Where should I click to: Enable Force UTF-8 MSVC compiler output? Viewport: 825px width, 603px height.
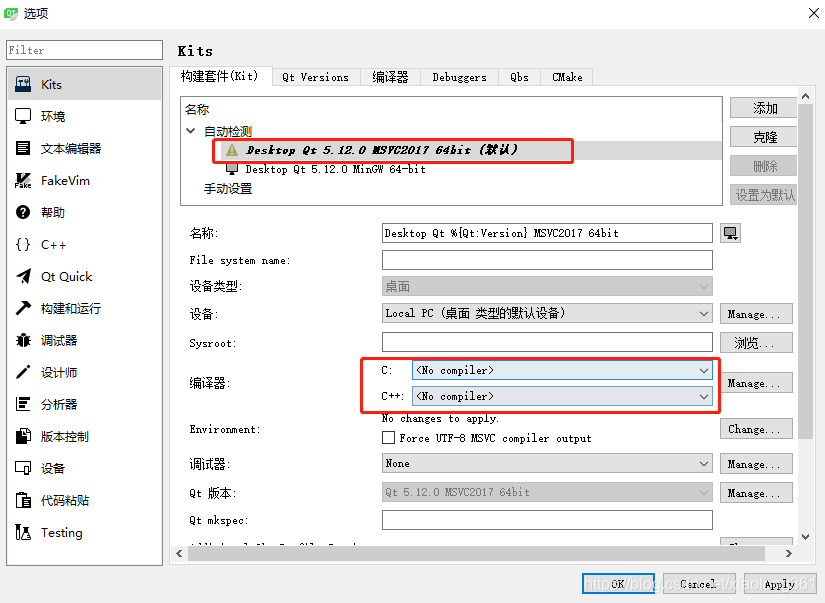click(x=388, y=438)
